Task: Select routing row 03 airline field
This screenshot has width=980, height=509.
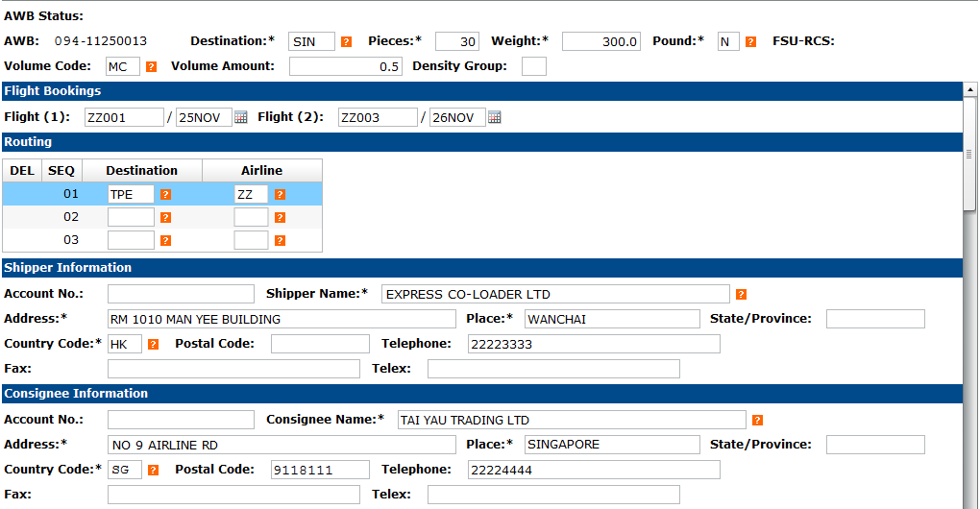Action: pyautogui.click(x=251, y=240)
